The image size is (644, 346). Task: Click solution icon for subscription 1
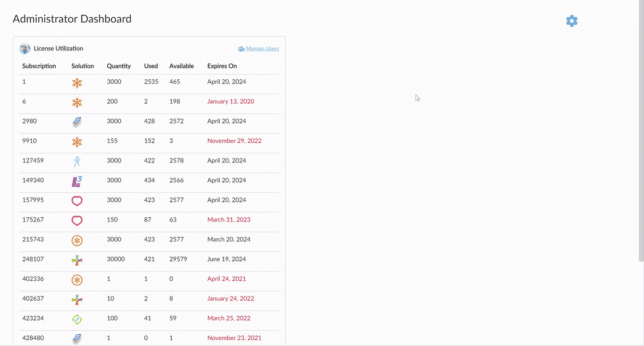point(77,83)
